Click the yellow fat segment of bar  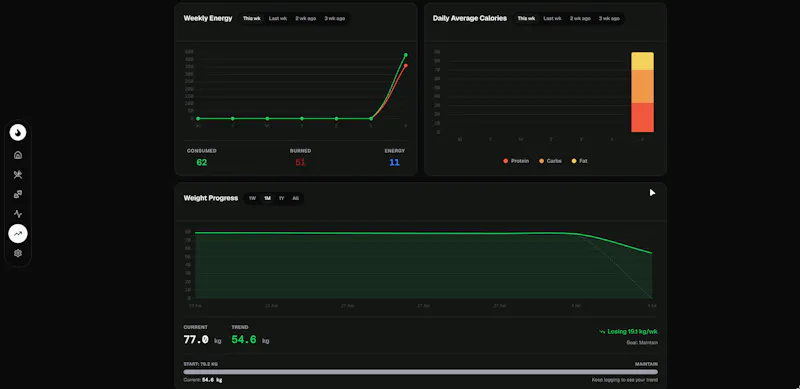click(642, 61)
